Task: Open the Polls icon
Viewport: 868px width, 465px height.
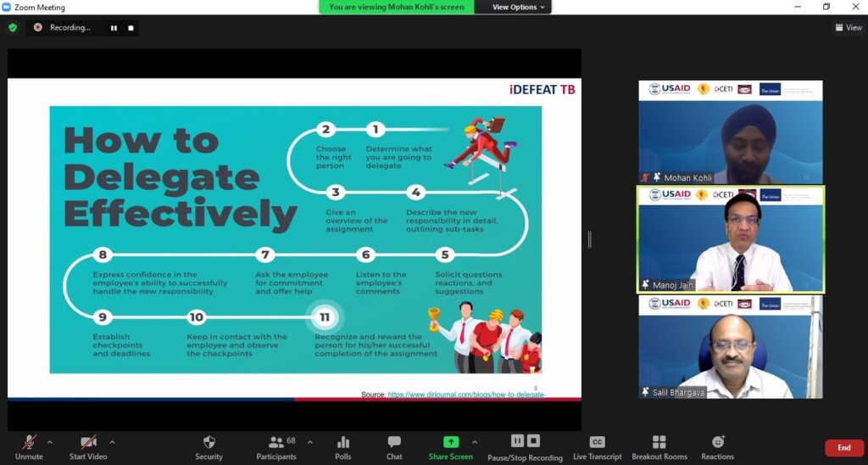Action: pos(343,442)
